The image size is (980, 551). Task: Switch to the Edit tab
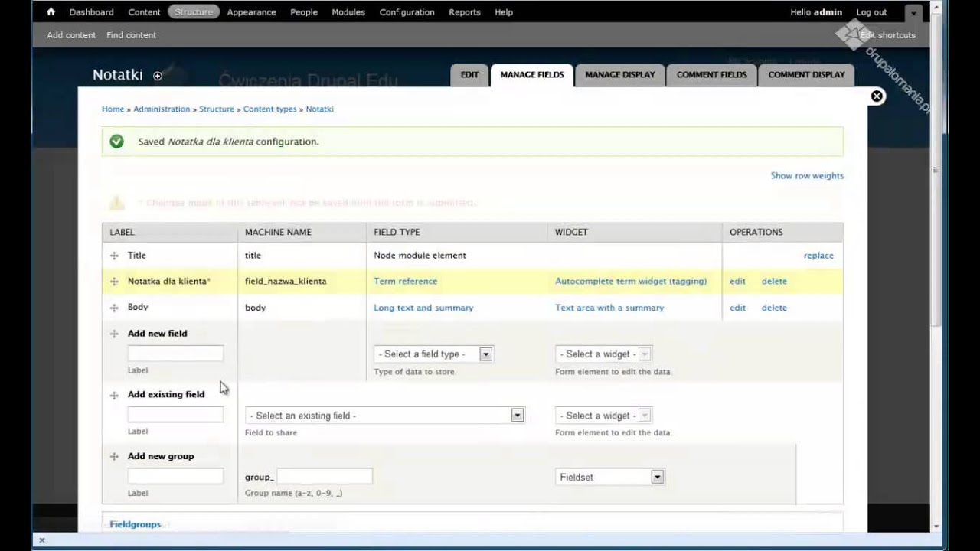click(x=469, y=75)
